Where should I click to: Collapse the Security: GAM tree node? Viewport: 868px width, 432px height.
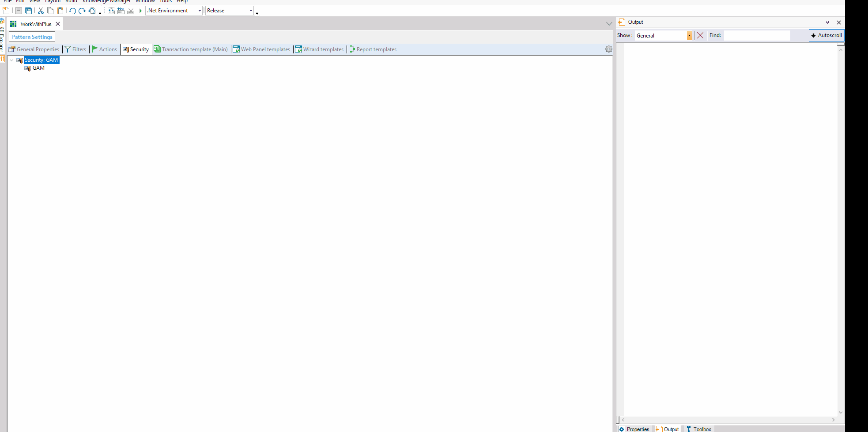coord(11,60)
